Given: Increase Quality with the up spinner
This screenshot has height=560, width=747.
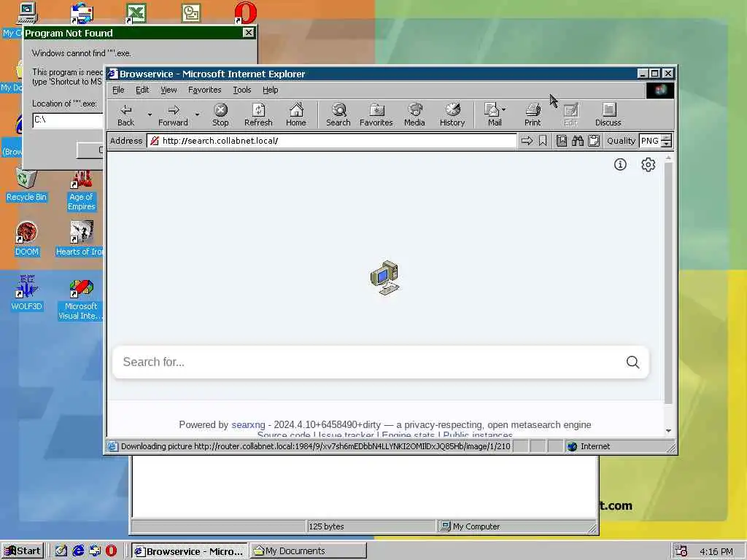Looking at the screenshot, I should (x=667, y=138).
